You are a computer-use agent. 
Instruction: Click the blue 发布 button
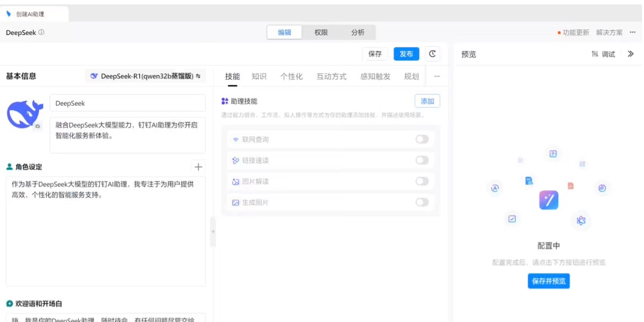coord(406,54)
